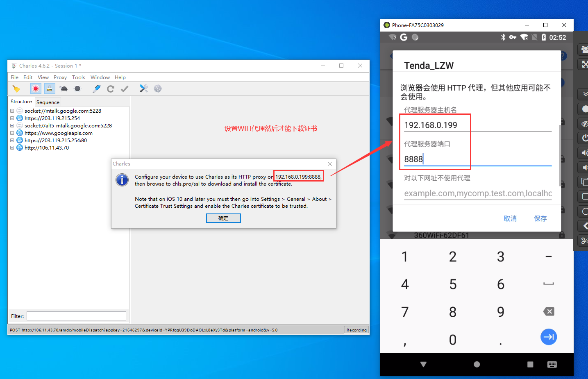The width and height of the screenshot is (588, 379).
Task: Focus the Filter input field
Action: (x=77, y=316)
